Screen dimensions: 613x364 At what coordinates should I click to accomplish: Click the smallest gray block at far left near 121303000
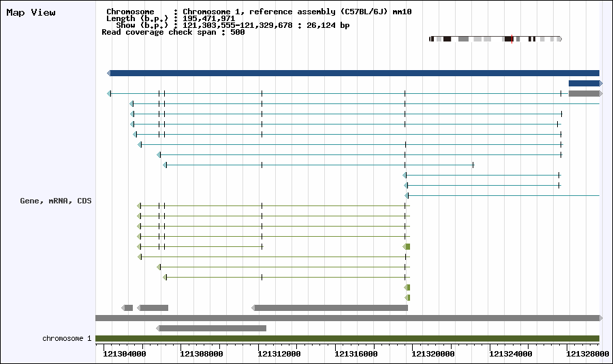tap(127, 308)
